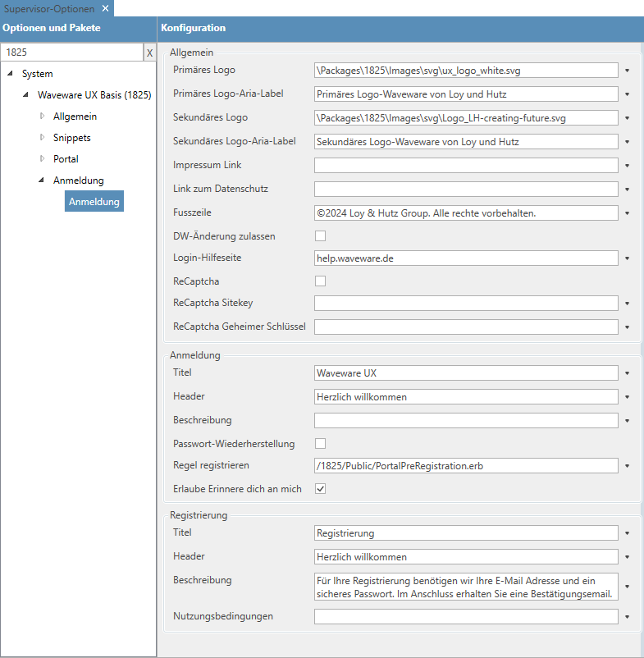This screenshot has width=644, height=658.
Task: Open dropdown arrow next to Nutzungsbedingungen
Action: (x=627, y=616)
